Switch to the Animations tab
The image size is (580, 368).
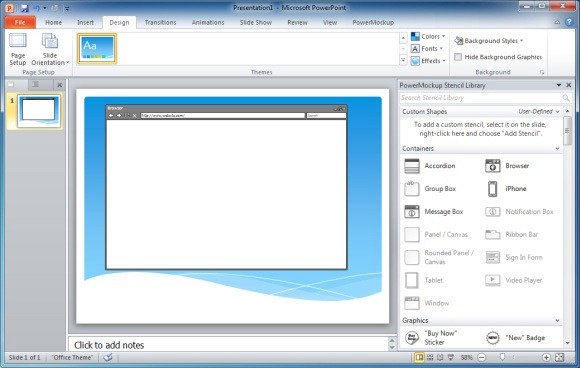208,22
